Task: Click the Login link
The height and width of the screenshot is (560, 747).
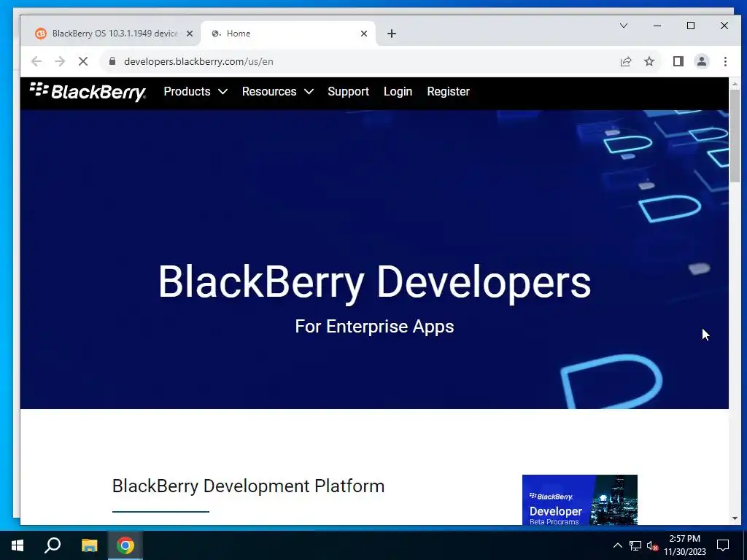Action: click(398, 91)
